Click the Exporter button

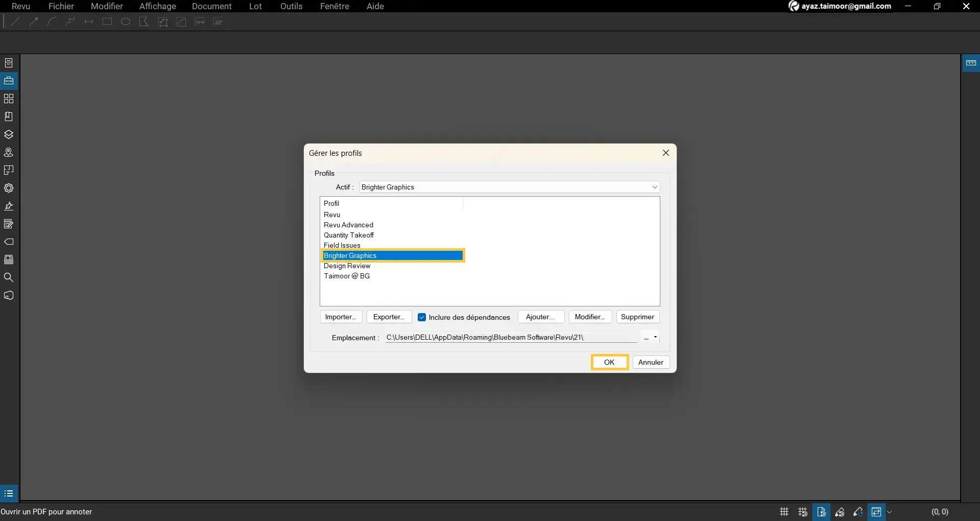click(388, 317)
